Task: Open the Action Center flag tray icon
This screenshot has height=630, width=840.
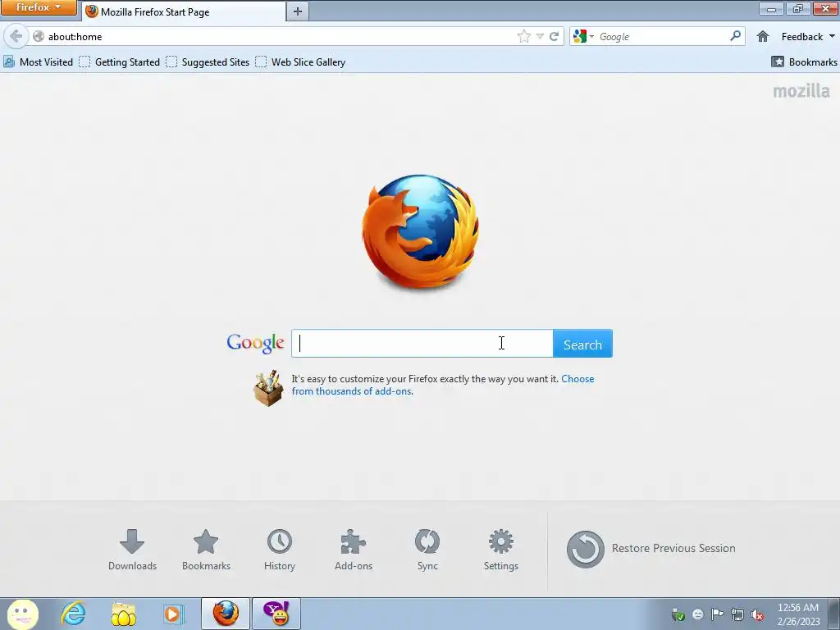Action: 717,614
